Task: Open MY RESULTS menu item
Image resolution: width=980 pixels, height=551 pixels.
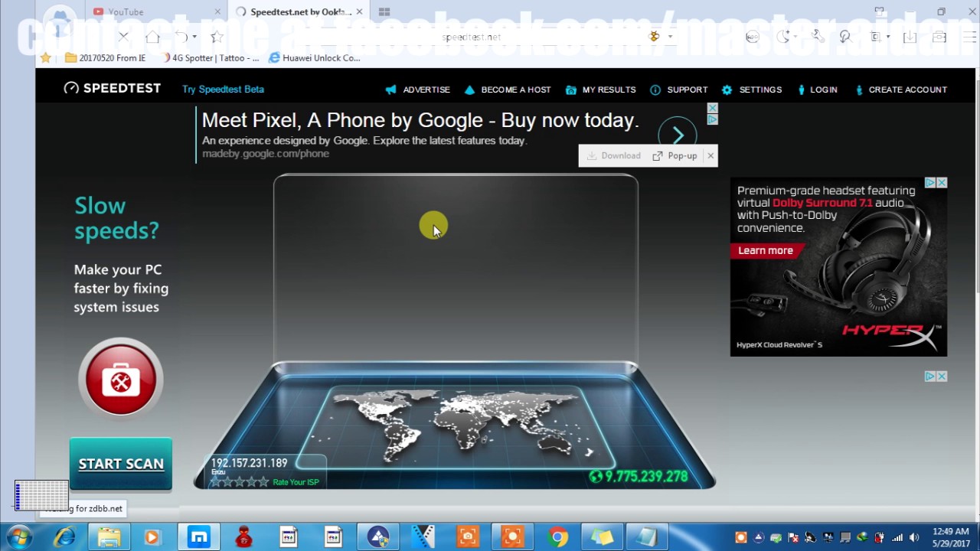Action: pos(601,90)
